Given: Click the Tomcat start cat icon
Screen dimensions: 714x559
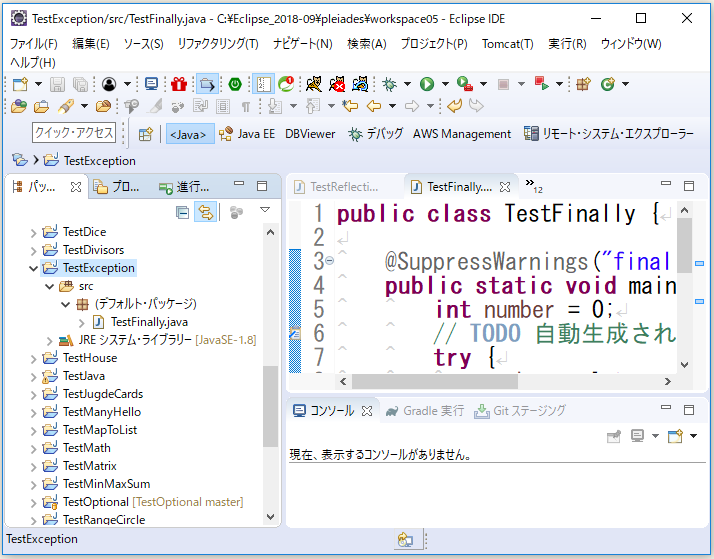Looking at the screenshot, I should pyautogui.click(x=314, y=84).
